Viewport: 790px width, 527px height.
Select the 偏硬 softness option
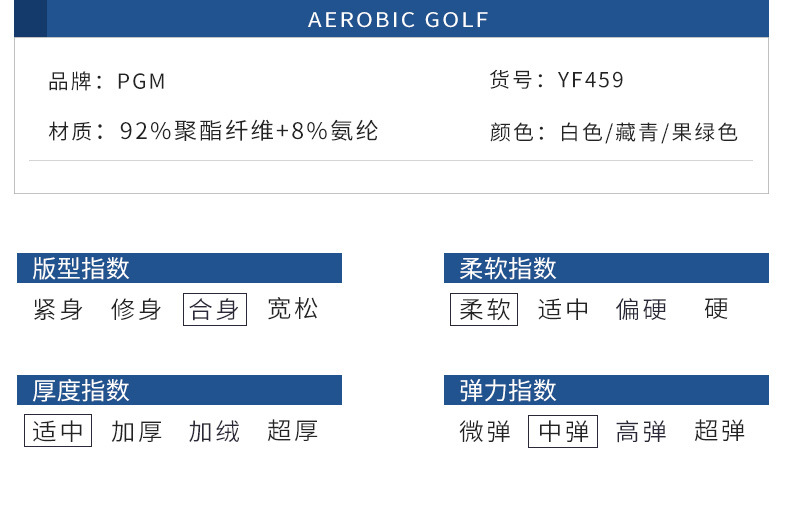tap(641, 310)
